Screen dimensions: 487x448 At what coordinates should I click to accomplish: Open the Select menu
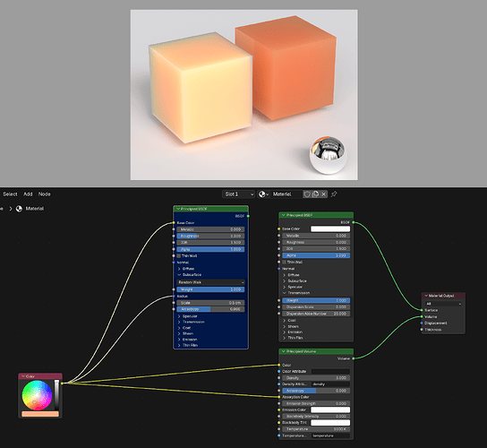(10, 194)
